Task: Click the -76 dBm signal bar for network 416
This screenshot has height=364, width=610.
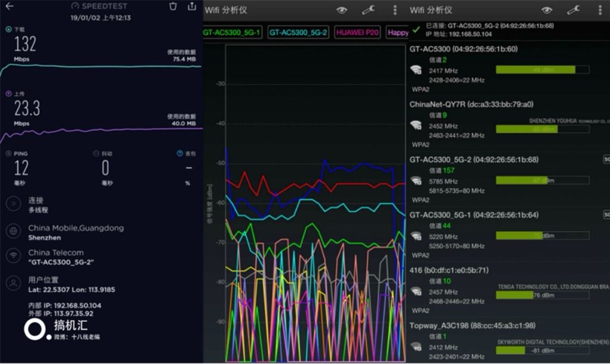Action: pos(542,295)
